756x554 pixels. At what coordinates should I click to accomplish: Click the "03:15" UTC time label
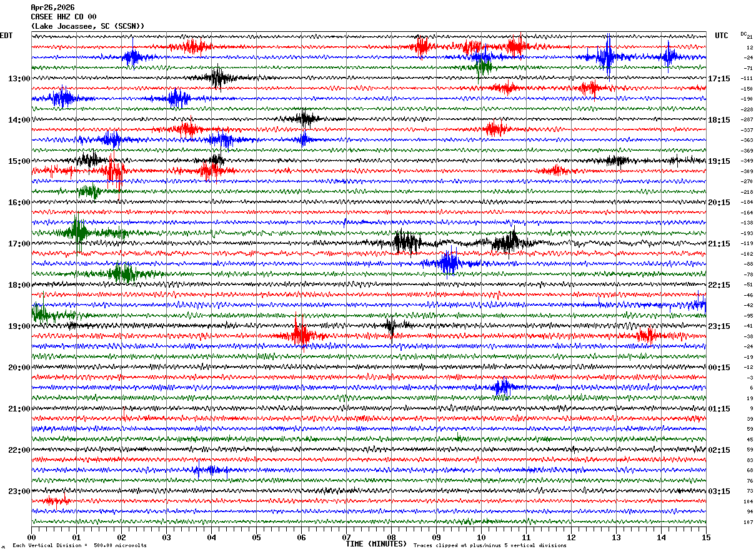719,491
